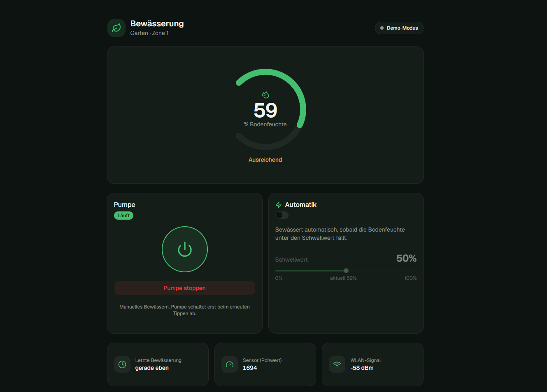Viewport: 547px width, 392px height.
Task: Click the 100% slider maximum label
Action: (x=410, y=278)
